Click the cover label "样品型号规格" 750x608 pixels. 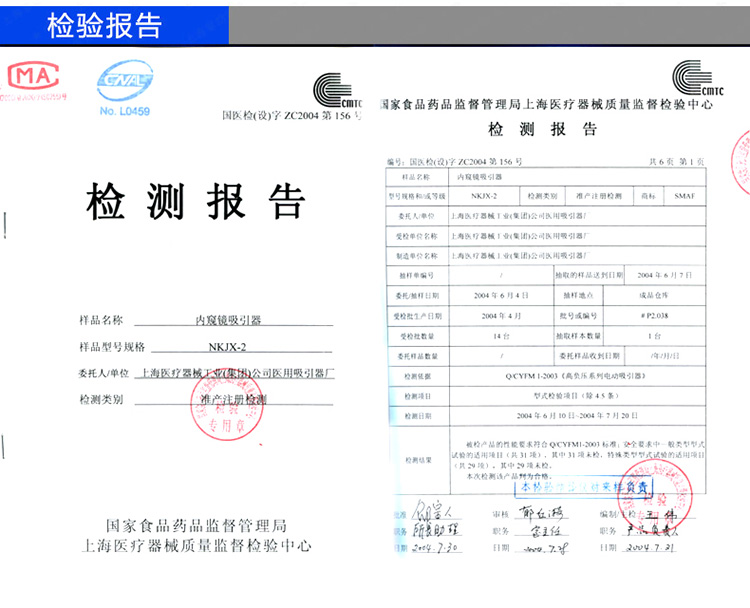pyautogui.click(x=112, y=347)
